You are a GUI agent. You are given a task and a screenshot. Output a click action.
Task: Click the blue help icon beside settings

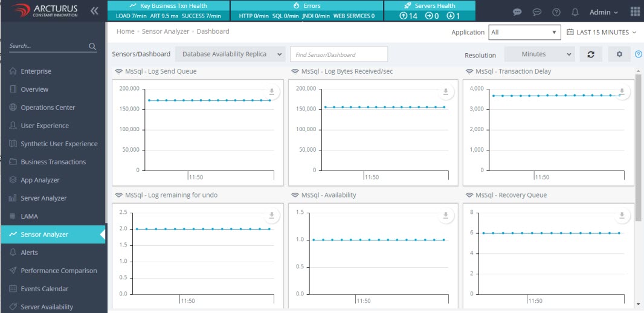639,54
